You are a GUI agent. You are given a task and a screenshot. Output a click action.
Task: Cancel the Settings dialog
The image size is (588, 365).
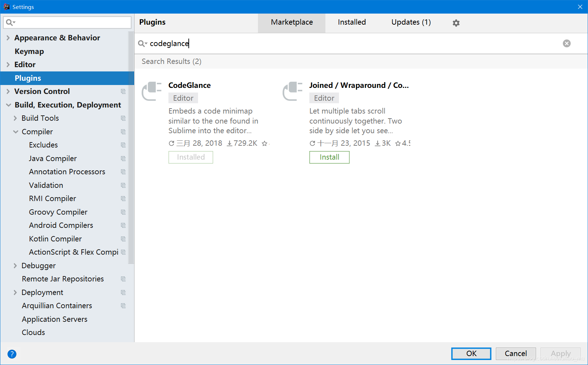coord(516,354)
